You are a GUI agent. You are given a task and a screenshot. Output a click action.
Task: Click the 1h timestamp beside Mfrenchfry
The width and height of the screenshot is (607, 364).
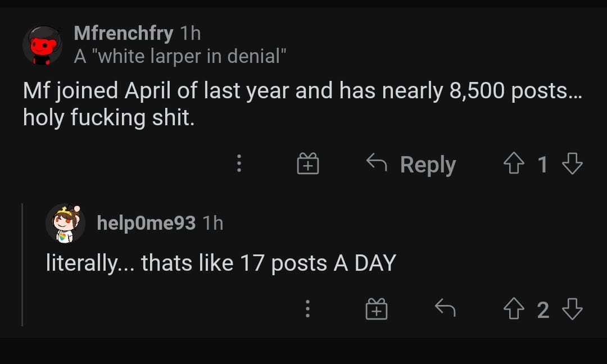(x=190, y=33)
